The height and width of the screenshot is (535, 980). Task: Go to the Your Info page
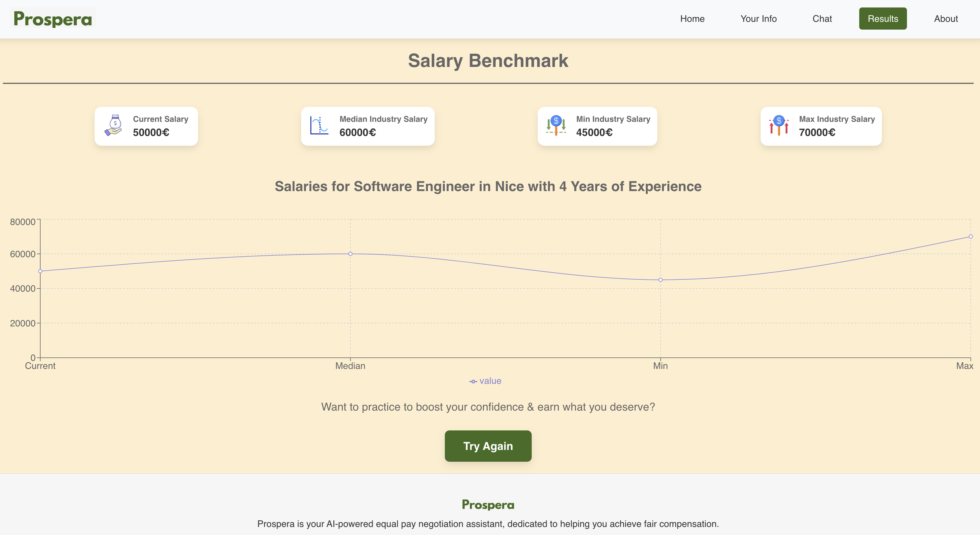[758, 19]
